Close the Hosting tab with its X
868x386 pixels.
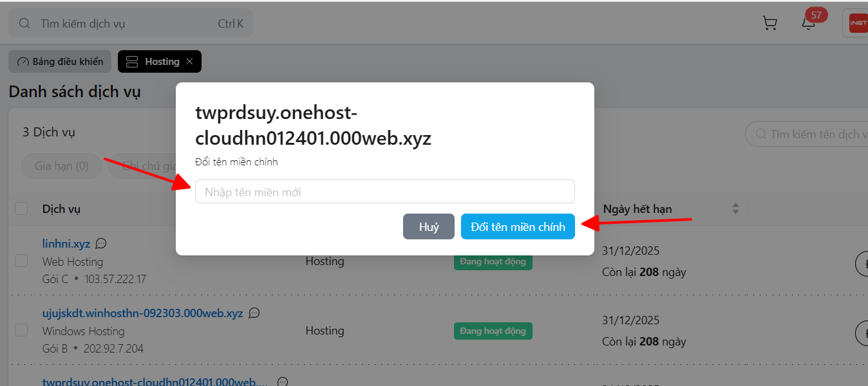189,61
